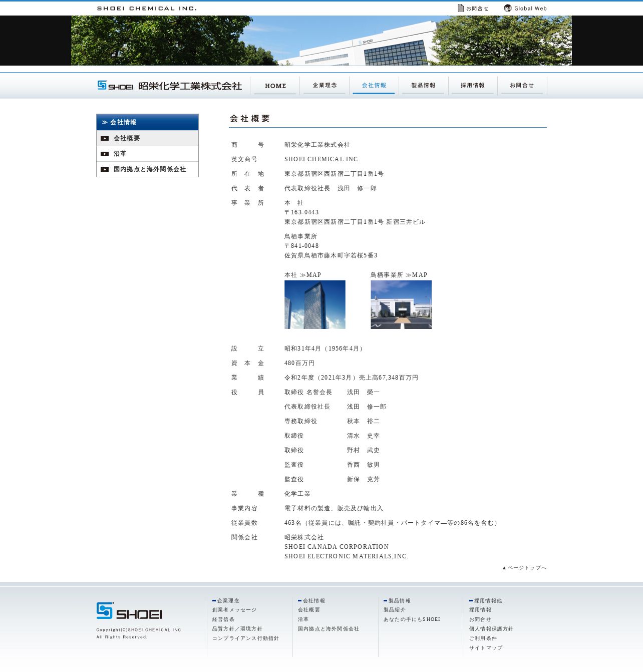Image resolution: width=643 pixels, height=672 pixels.
Task: Click the arrow icon next to 国内拠点と海外関係会社
Action: 105,169
